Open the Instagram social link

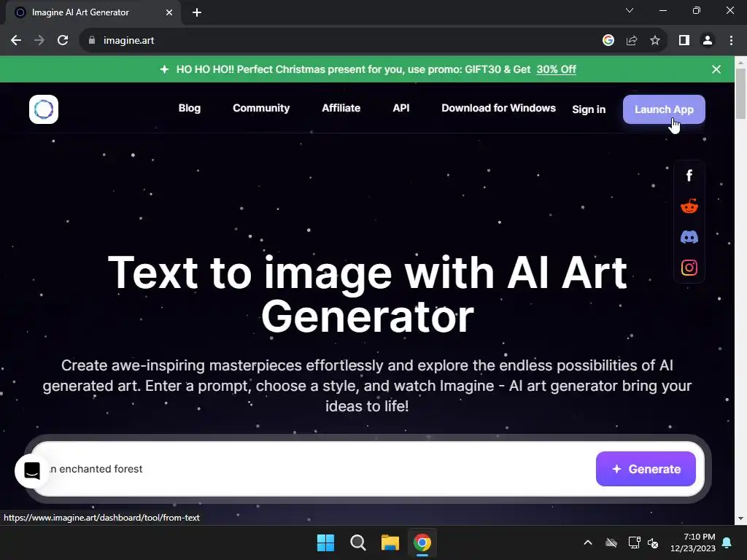point(689,268)
